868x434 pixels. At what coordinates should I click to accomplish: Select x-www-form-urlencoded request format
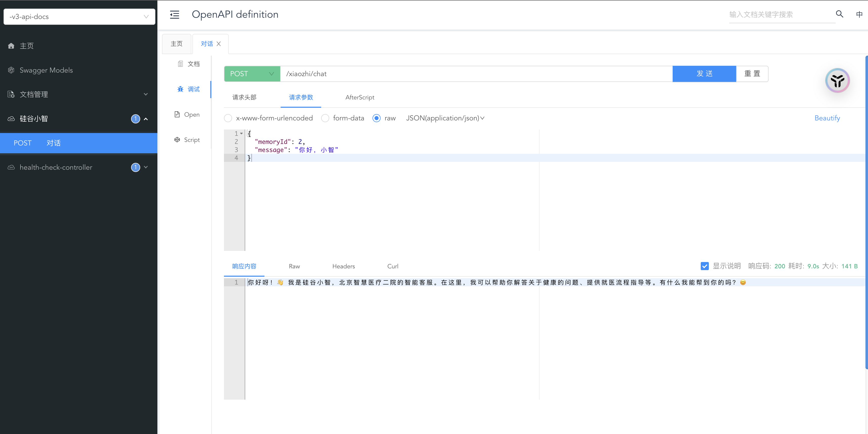pyautogui.click(x=228, y=118)
